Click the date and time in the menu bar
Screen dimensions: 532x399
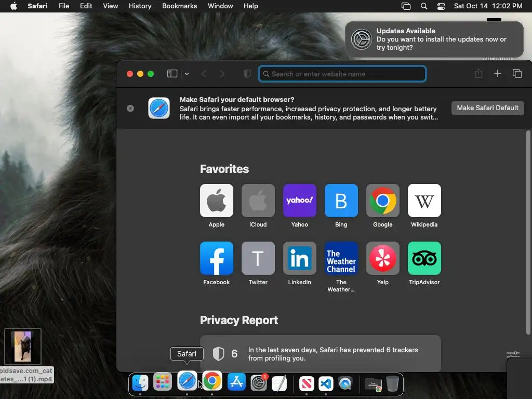pyautogui.click(x=488, y=6)
